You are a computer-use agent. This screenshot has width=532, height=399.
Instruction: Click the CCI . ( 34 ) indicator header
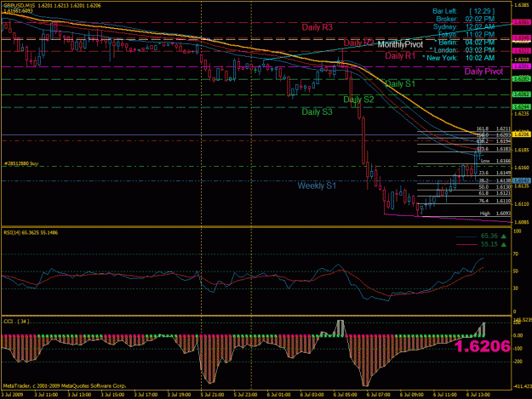[x=16, y=321]
